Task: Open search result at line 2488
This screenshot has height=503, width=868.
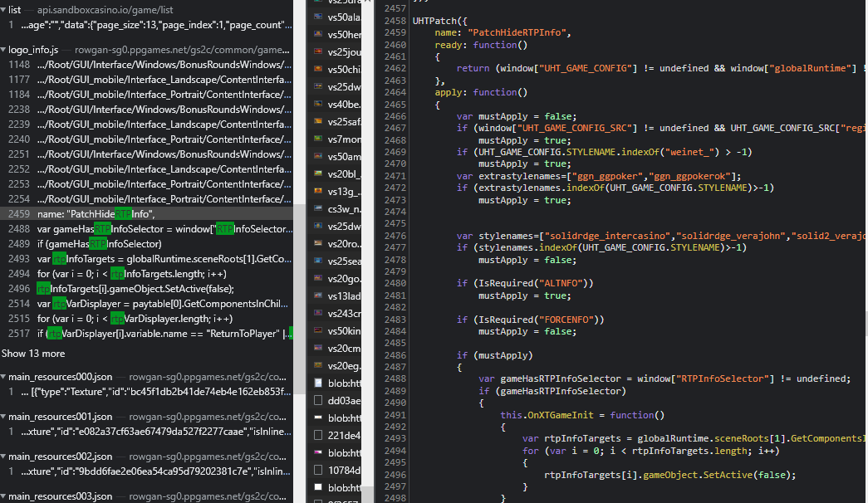Action: pos(150,229)
